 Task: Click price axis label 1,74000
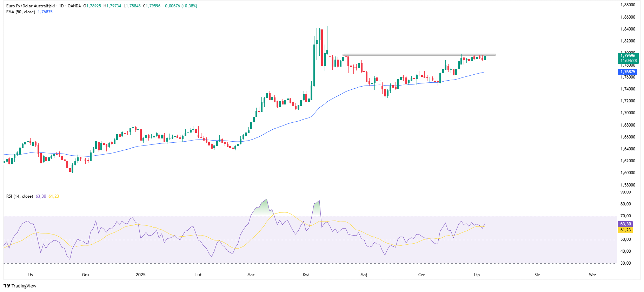628,89
